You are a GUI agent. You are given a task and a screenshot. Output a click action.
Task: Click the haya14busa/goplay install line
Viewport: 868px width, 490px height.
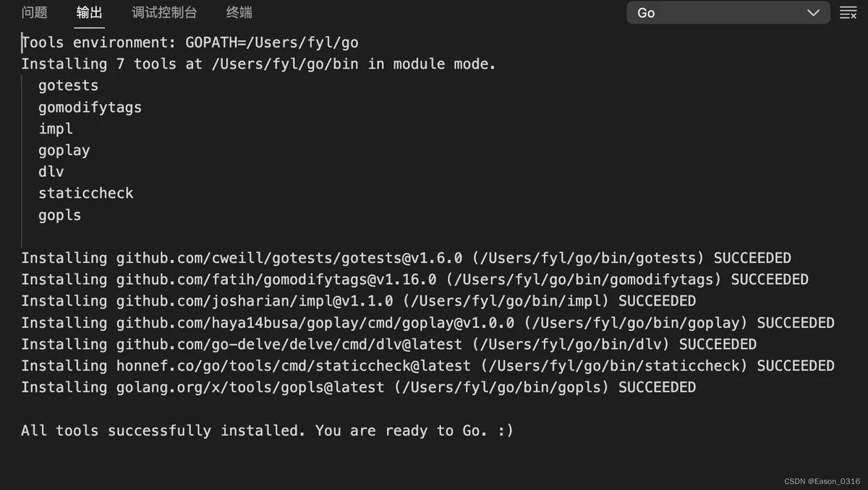(427, 322)
